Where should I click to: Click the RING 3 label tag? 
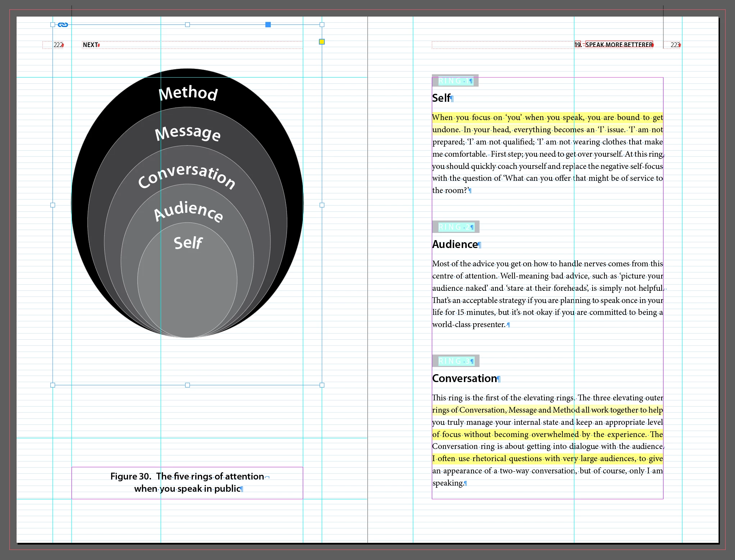(x=456, y=361)
